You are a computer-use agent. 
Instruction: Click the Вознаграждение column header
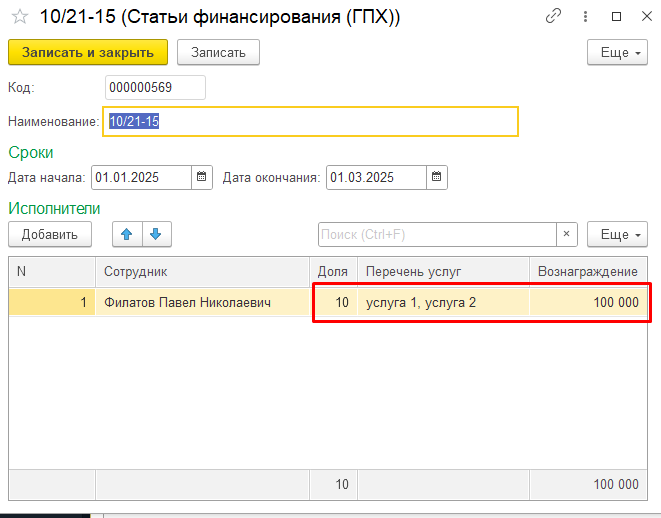(x=588, y=271)
